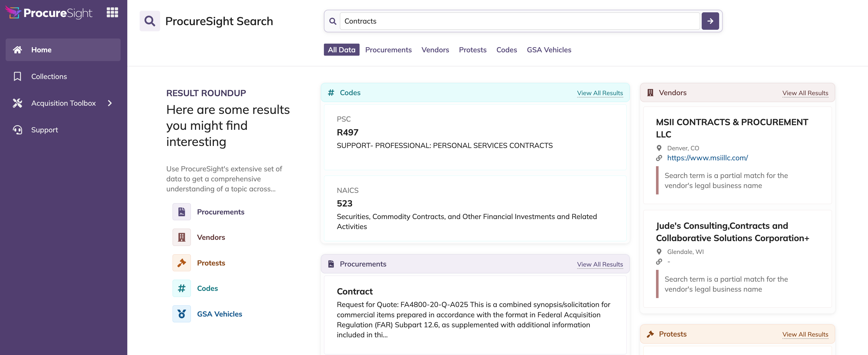Click the Contracts search input field
This screenshot has width=868, height=355.
point(519,21)
